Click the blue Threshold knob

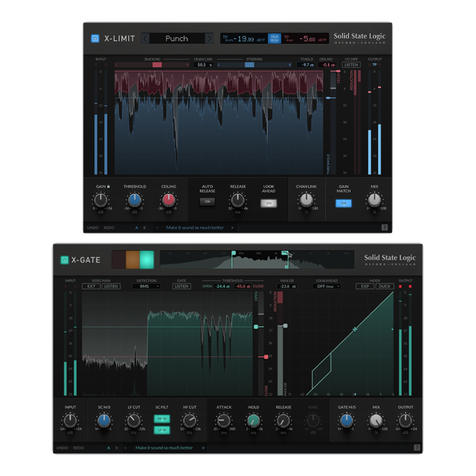click(134, 200)
